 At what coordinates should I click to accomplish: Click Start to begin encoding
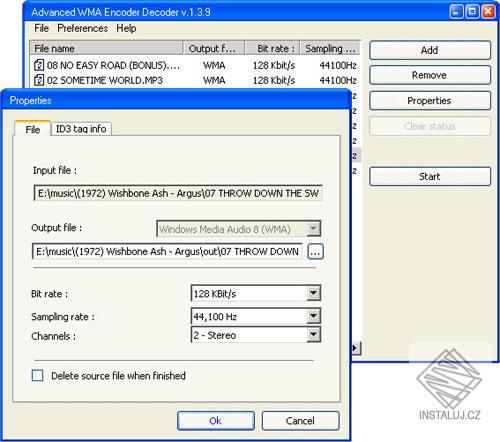430,176
